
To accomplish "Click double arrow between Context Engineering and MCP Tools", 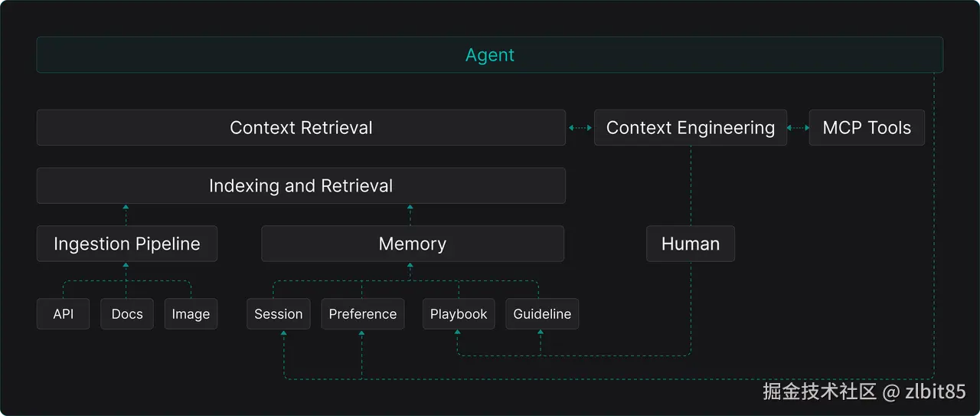I will point(798,128).
